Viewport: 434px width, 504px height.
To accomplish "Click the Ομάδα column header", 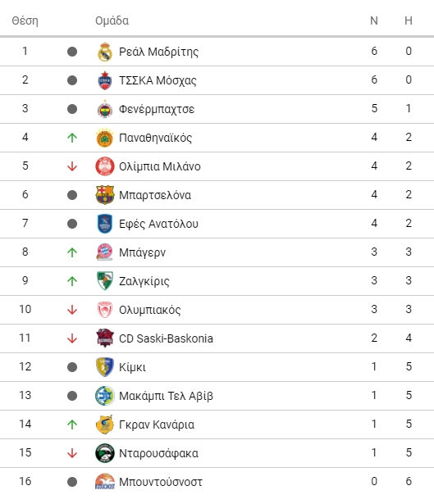I will click(112, 20).
